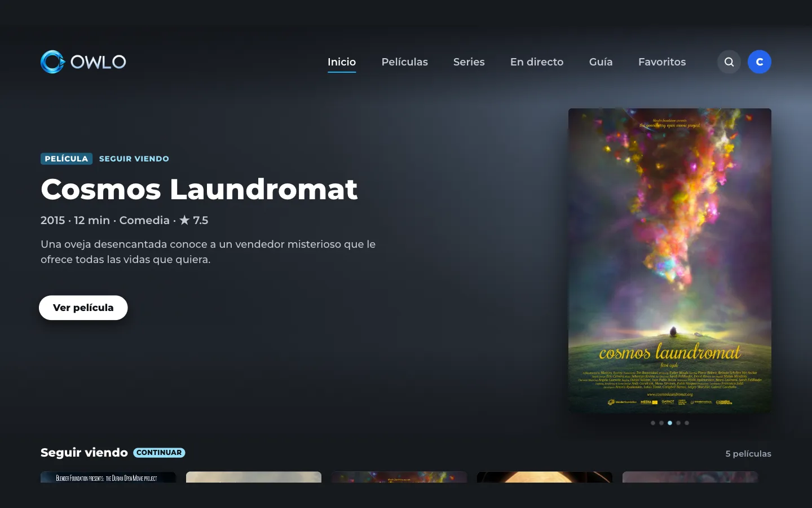Click the Seguir viendo section heading
The width and height of the screenshot is (812, 508).
point(84,453)
